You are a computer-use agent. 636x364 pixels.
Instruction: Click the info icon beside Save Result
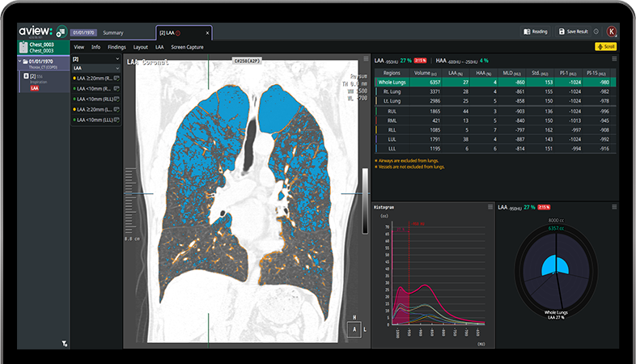596,32
